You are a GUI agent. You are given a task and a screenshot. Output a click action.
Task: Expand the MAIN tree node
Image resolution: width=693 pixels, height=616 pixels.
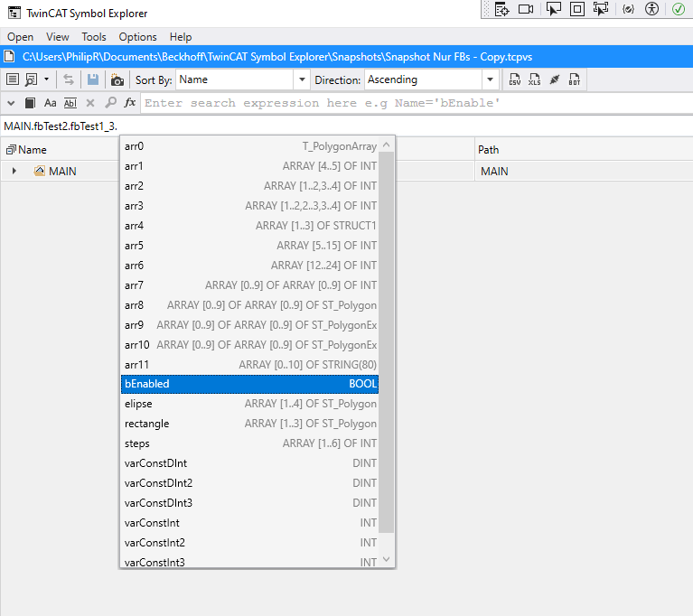coord(14,171)
